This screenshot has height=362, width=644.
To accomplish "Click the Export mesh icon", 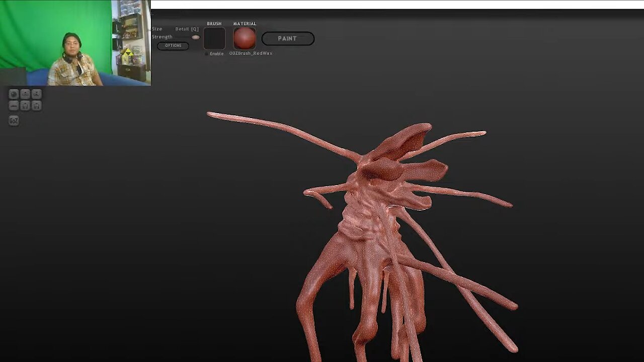I will pyautogui.click(x=37, y=94).
